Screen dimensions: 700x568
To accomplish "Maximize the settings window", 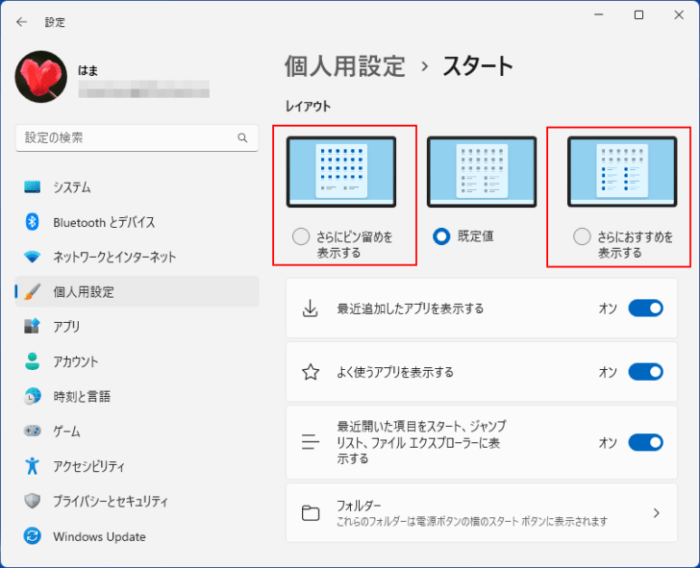I will click(639, 15).
